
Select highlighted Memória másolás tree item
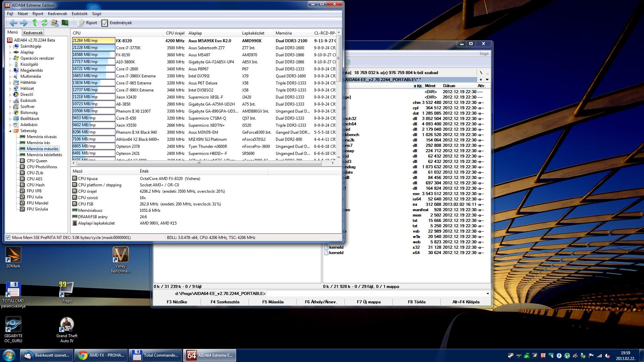click(43, 149)
